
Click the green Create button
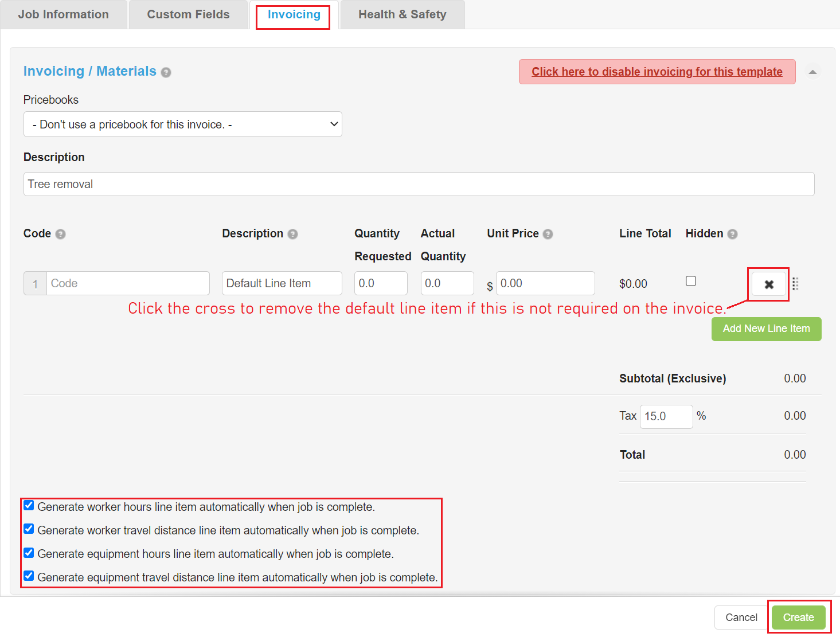798,618
